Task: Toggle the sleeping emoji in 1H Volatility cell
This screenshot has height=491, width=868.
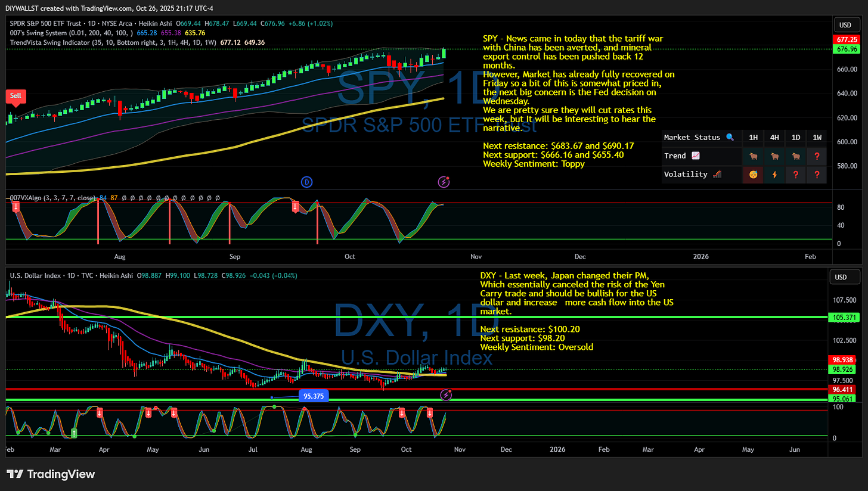Action: click(753, 175)
